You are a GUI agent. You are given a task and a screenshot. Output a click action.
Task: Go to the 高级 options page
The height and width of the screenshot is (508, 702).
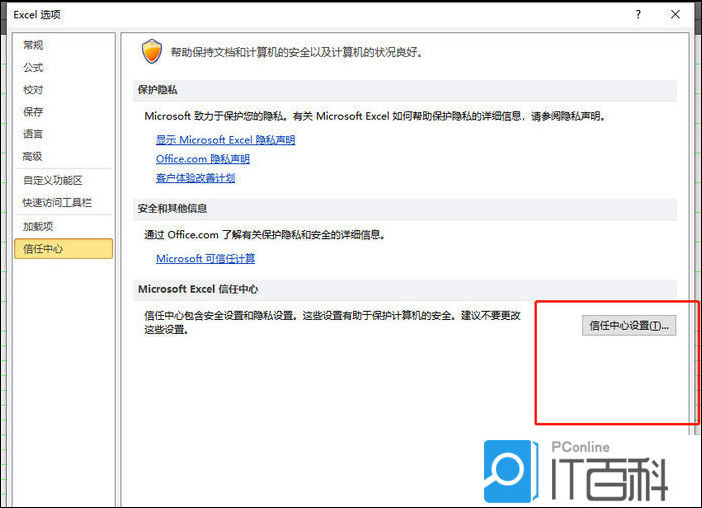click(33, 156)
